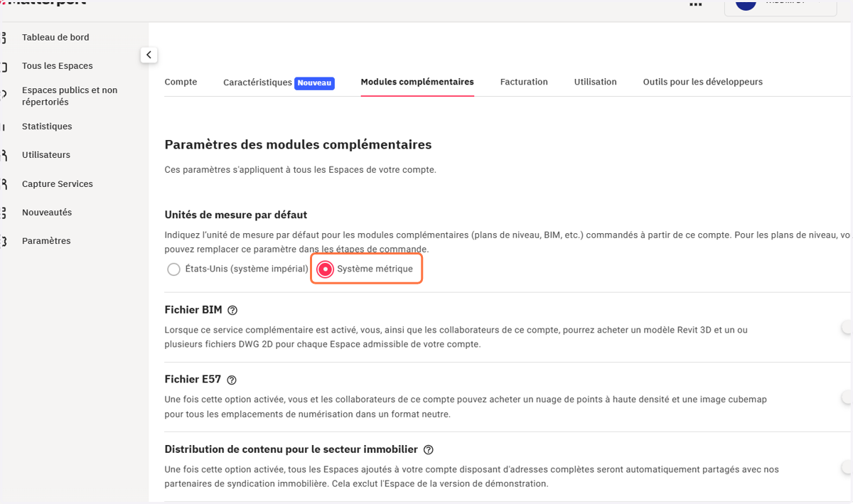Open Paramètres in the sidebar

coord(46,241)
